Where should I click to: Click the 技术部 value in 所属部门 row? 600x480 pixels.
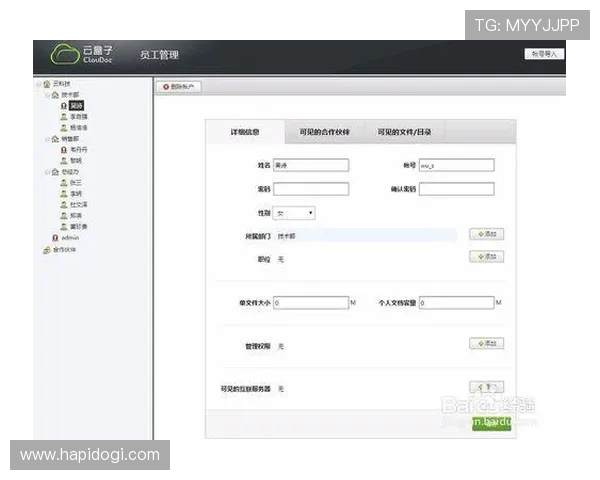click(x=286, y=236)
